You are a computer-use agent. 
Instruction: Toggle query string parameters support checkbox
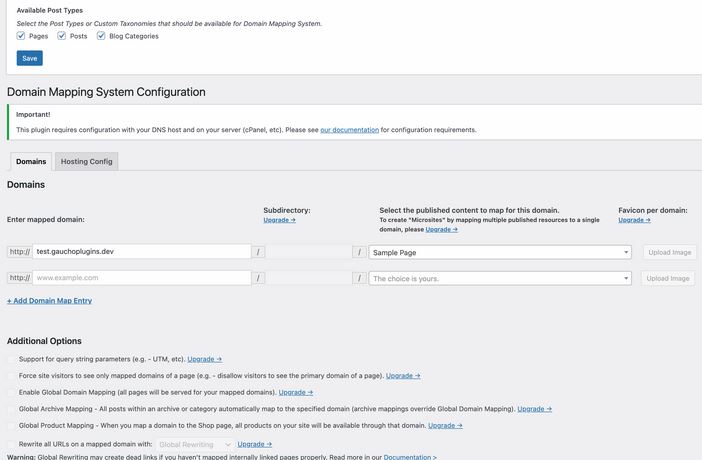[11, 359]
